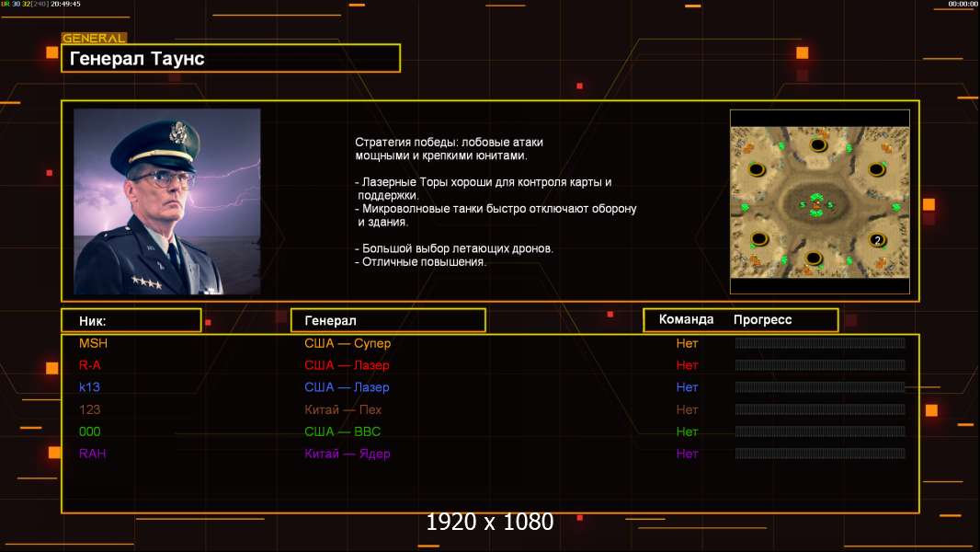This screenshot has height=552, width=980.
Task: Select player name RAH
Action: click(x=93, y=454)
